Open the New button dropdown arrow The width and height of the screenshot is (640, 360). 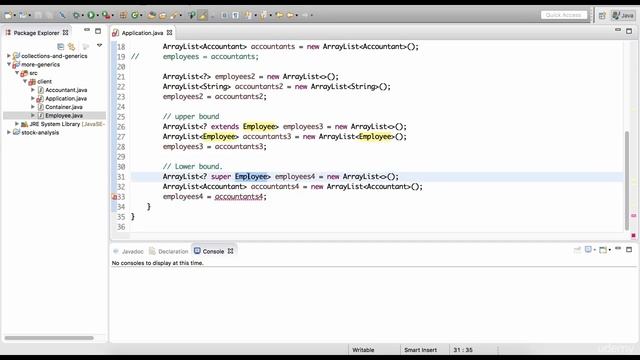click(14, 16)
